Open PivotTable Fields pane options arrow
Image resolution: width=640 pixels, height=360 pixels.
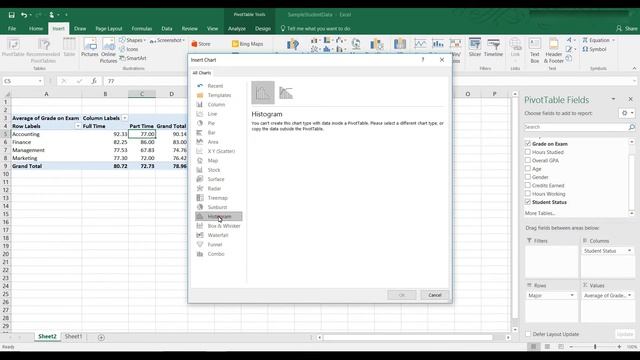tap(613, 99)
